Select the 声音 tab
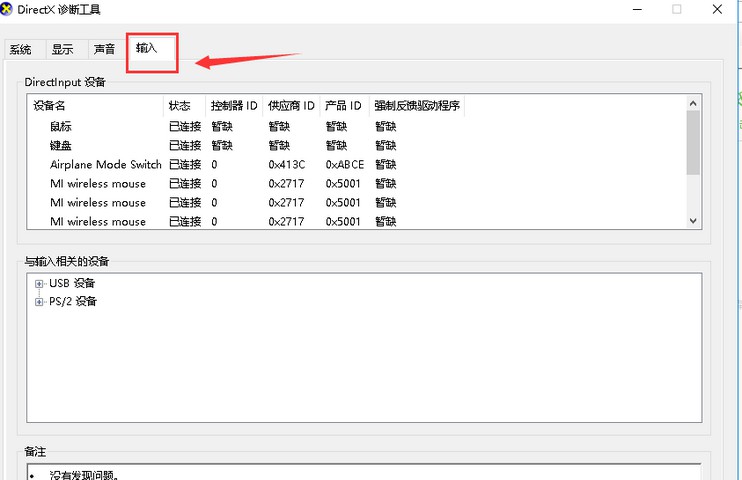 click(x=104, y=49)
